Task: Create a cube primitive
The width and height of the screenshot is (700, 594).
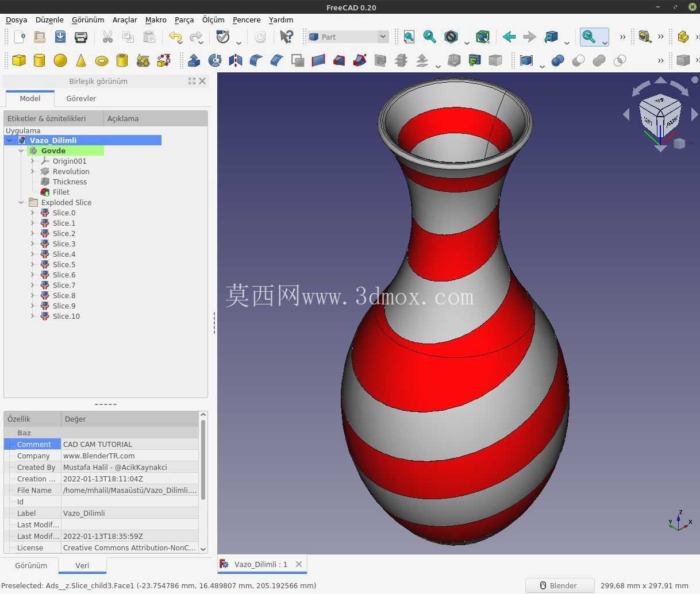Action: tap(19, 60)
